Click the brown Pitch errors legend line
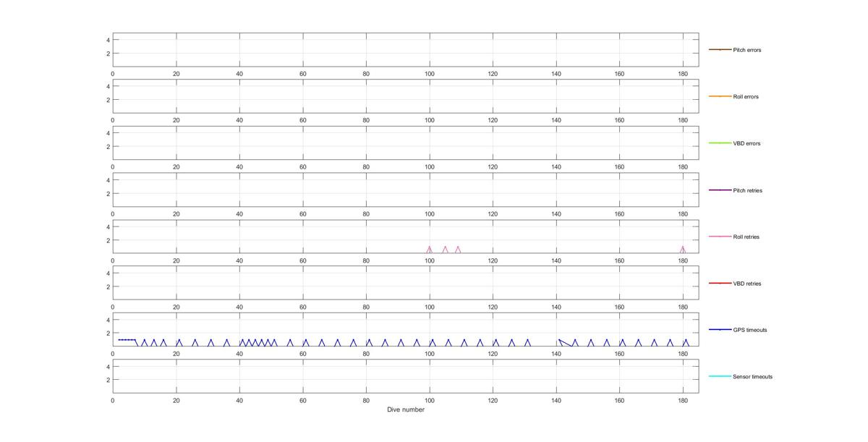This screenshot has height=442, width=868. pyautogui.click(x=720, y=50)
